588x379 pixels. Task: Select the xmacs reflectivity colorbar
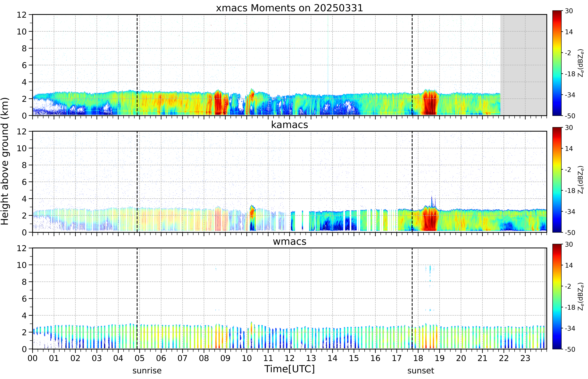point(557,63)
